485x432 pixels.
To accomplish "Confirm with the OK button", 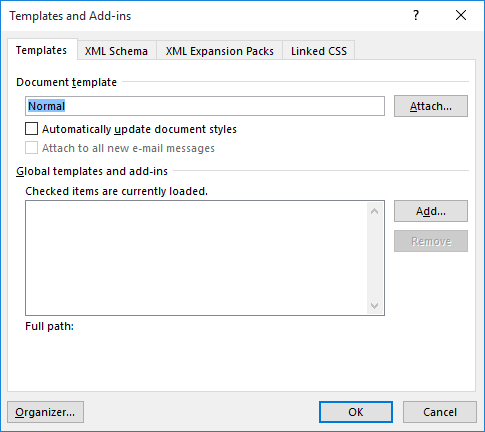I will [x=356, y=412].
